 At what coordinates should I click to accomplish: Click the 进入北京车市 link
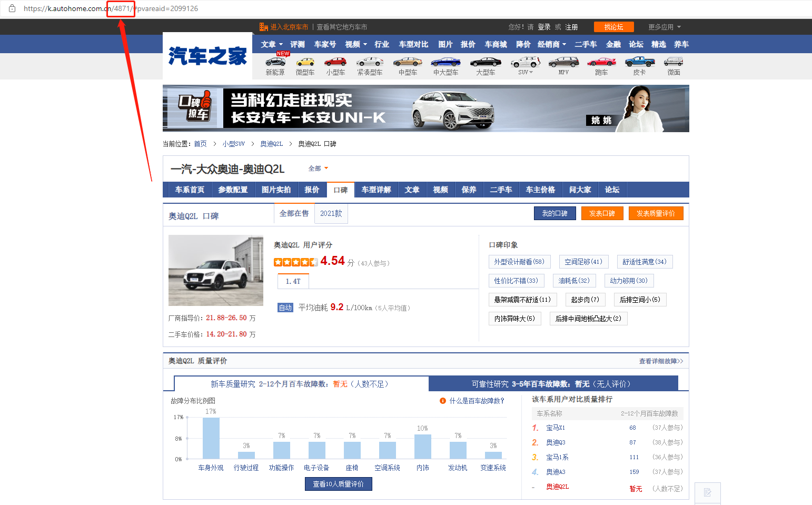point(289,27)
